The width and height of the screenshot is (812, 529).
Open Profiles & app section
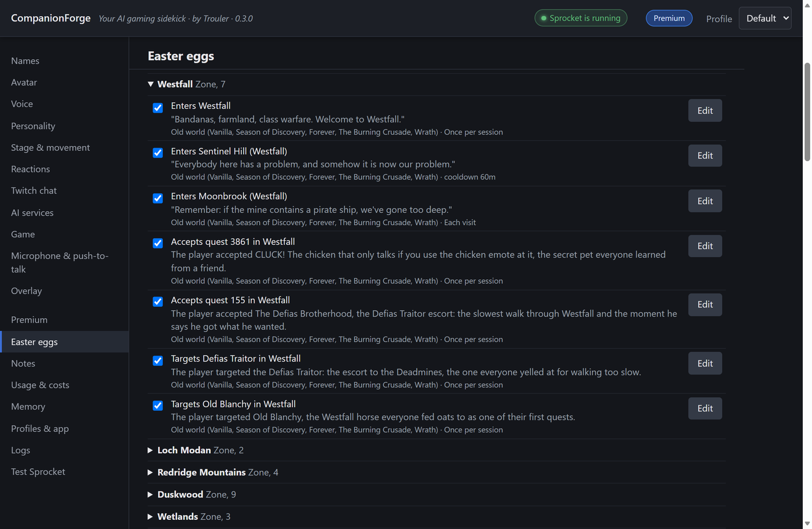click(65, 429)
